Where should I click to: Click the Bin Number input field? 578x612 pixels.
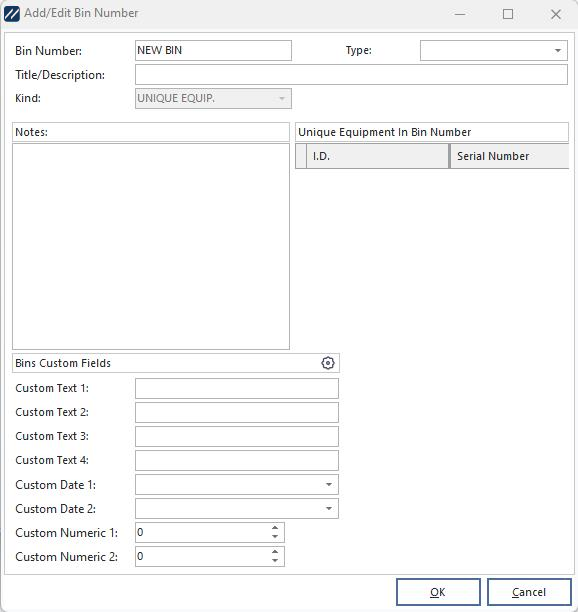213,50
